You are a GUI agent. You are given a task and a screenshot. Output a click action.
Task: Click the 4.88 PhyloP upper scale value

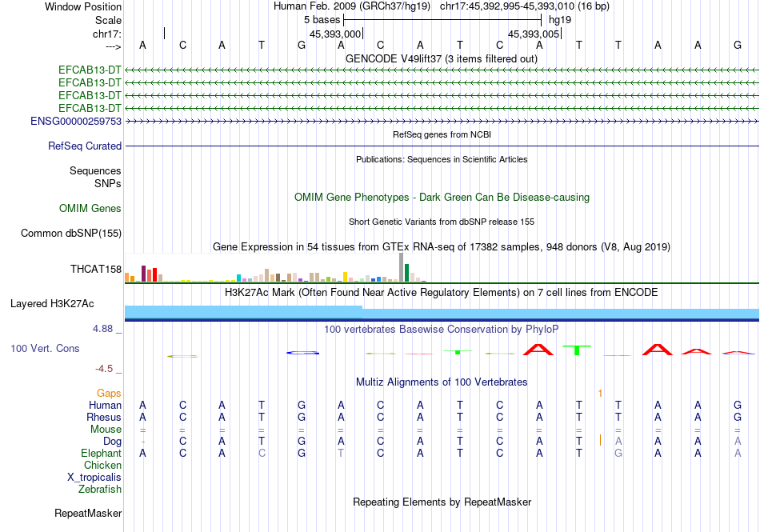(x=102, y=329)
